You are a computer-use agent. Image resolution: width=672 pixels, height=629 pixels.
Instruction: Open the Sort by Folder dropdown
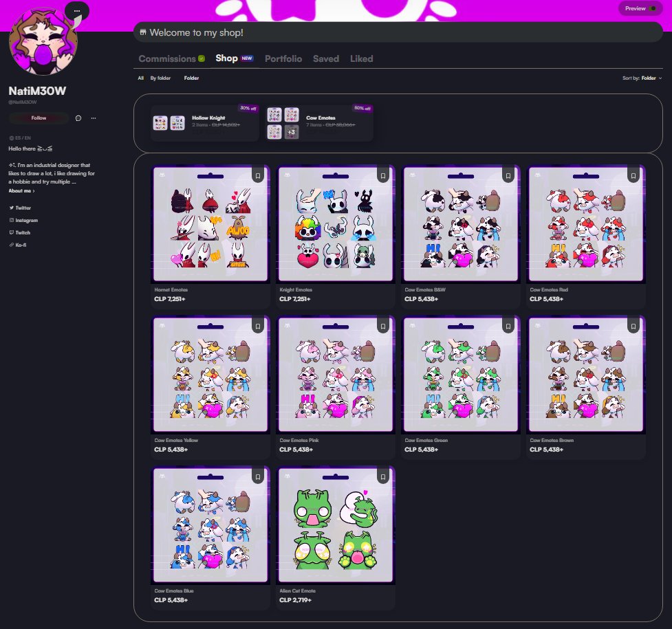[642, 78]
